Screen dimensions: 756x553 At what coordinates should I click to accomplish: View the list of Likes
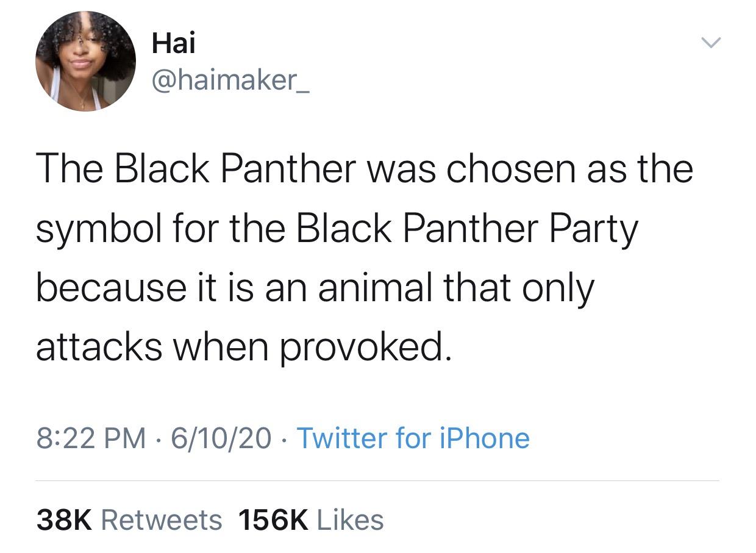[x=350, y=520]
